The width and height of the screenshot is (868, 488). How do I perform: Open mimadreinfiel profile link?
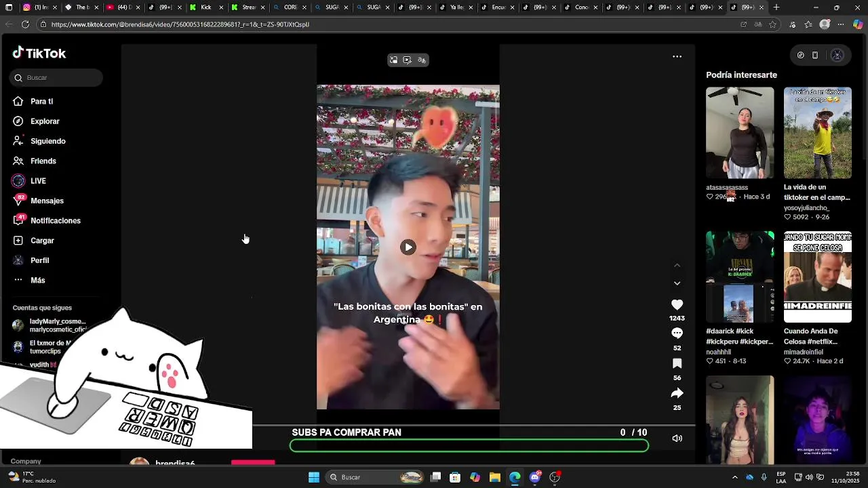804,352
